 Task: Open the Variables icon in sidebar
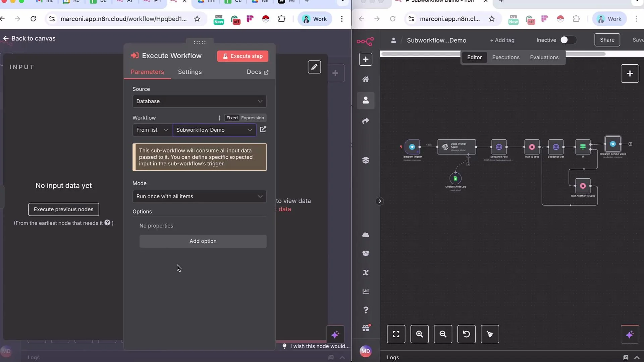(366, 273)
